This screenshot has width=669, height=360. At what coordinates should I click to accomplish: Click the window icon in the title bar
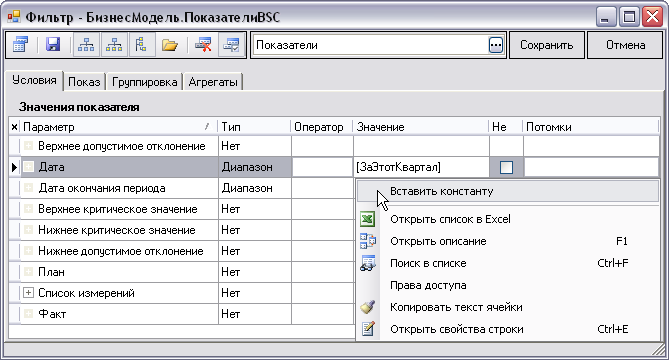14,17
